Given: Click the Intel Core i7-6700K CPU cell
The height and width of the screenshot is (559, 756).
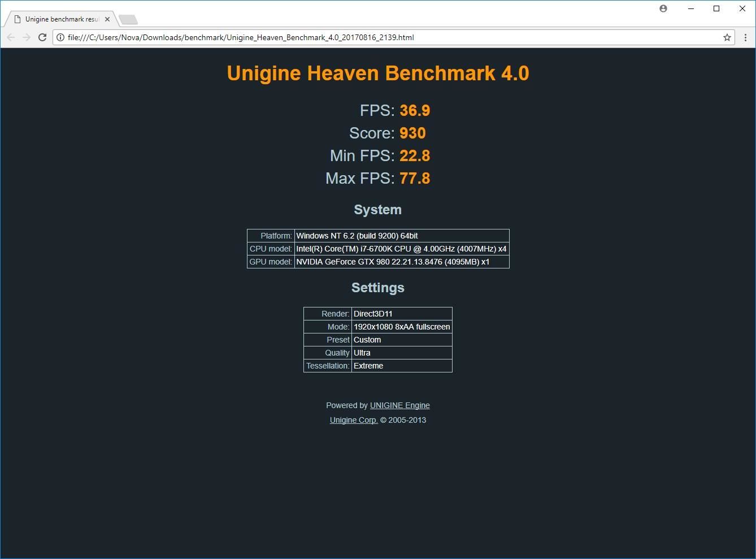Looking at the screenshot, I should pos(402,249).
